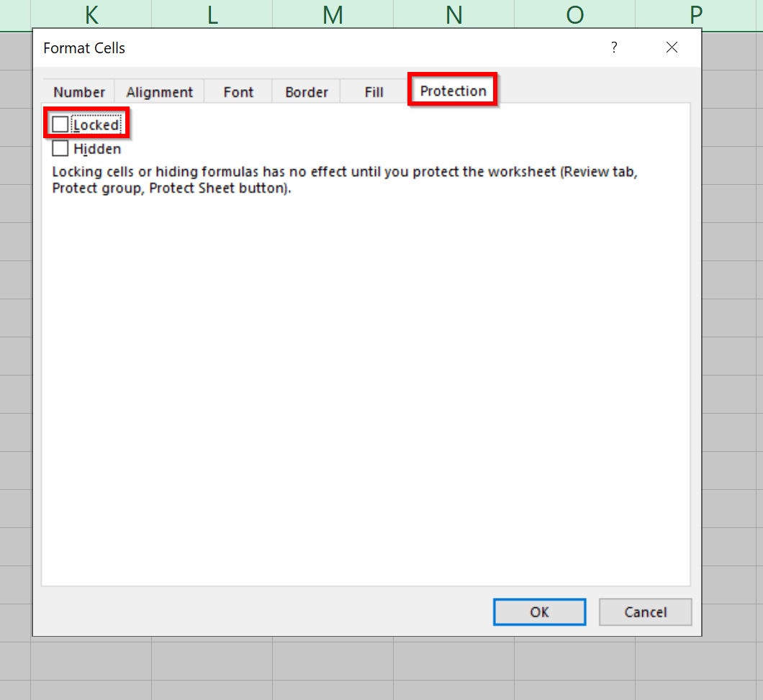Select column P header
Viewport: 763px width, 700px height.
pyautogui.click(x=695, y=14)
